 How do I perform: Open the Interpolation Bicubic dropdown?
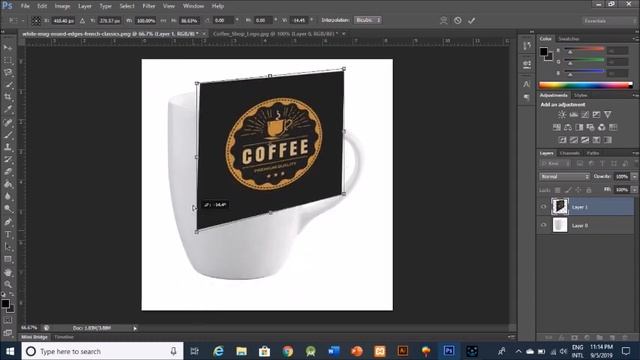click(367, 20)
